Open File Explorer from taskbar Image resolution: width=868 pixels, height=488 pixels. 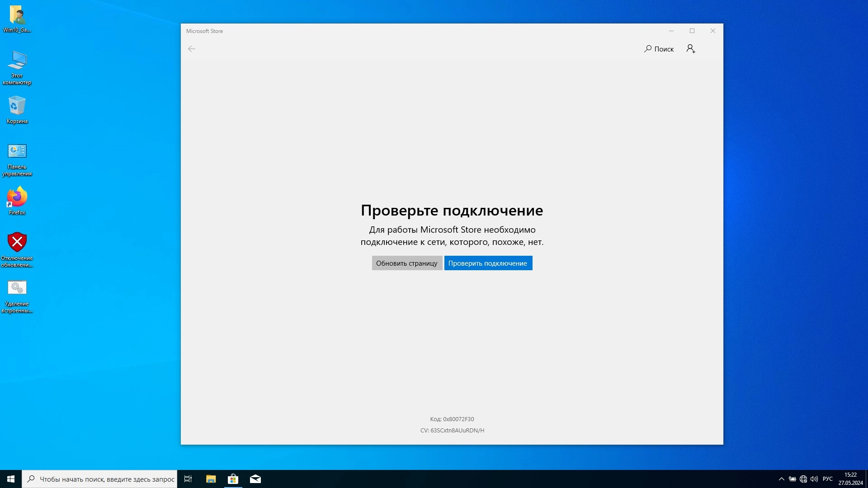(211, 479)
